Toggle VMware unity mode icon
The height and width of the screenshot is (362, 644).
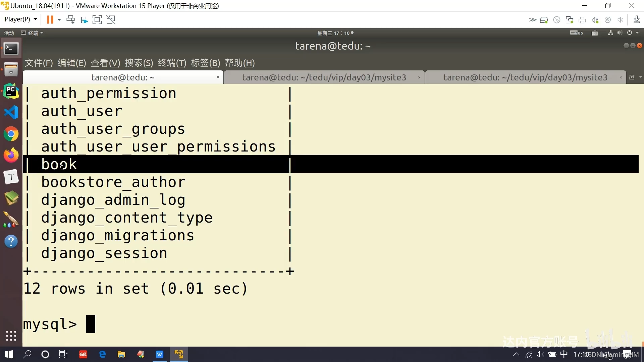click(x=111, y=19)
